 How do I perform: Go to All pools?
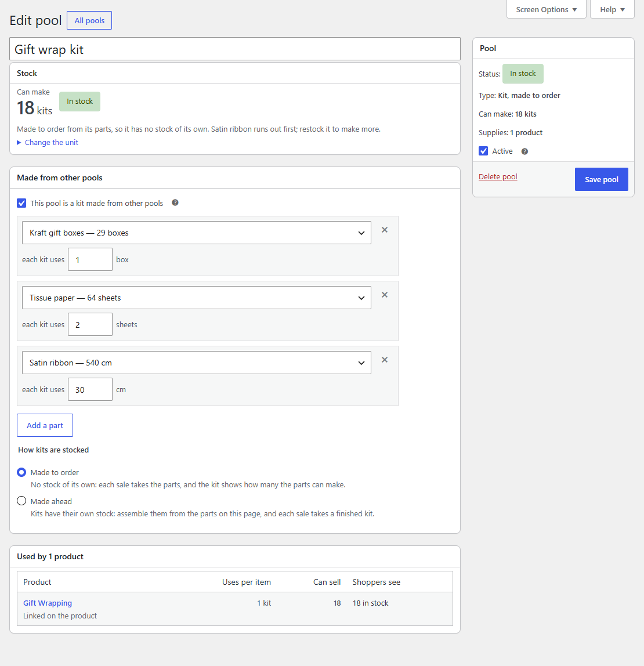[89, 20]
